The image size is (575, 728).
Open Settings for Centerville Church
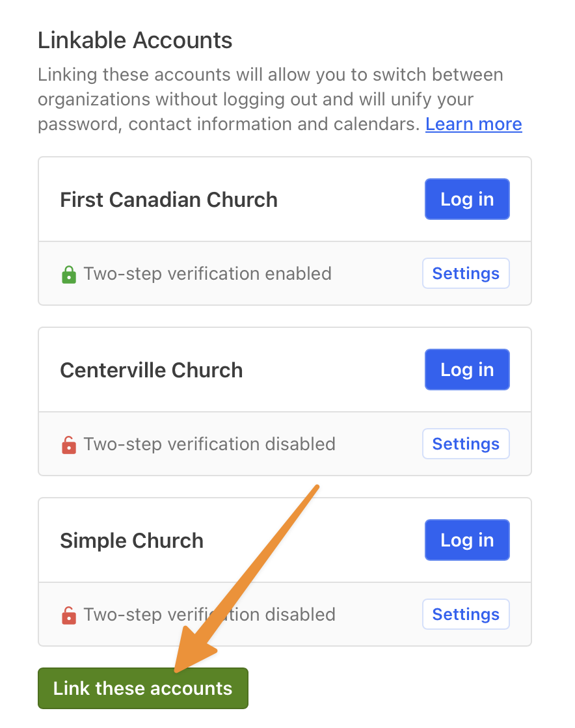(466, 444)
